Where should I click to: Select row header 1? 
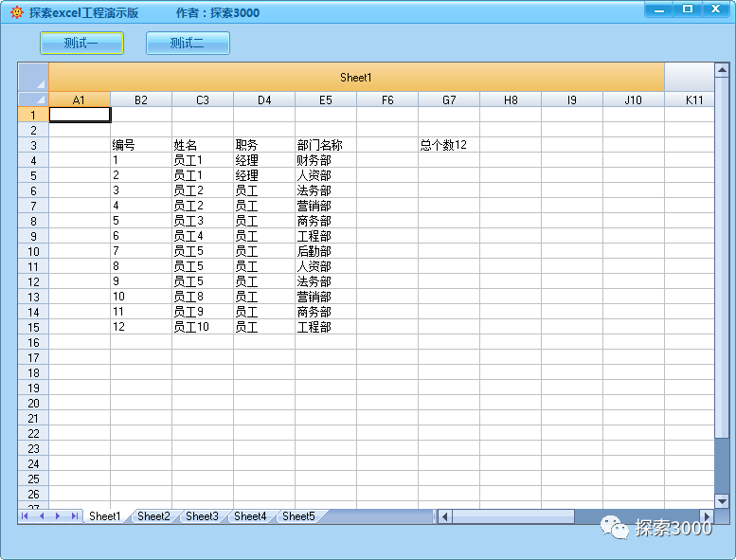point(33,115)
